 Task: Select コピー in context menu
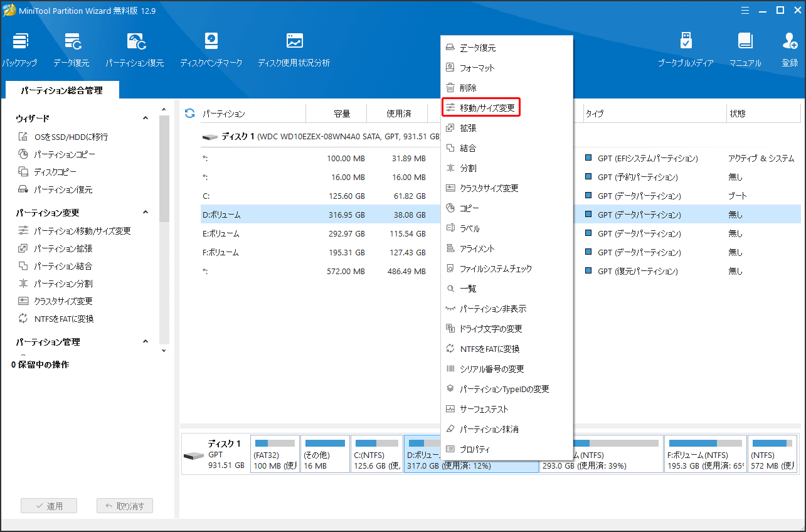click(507, 208)
